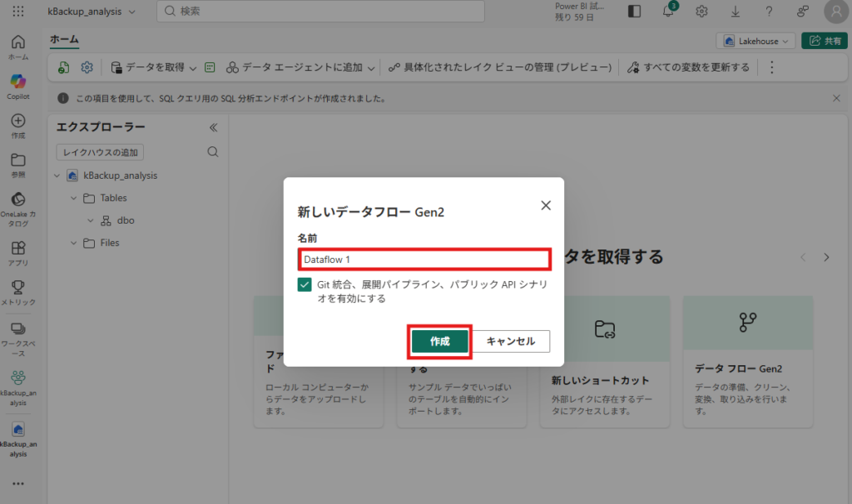This screenshot has width=852, height=504.
Task: Open Copilot from the left sidebar
Action: [18, 82]
